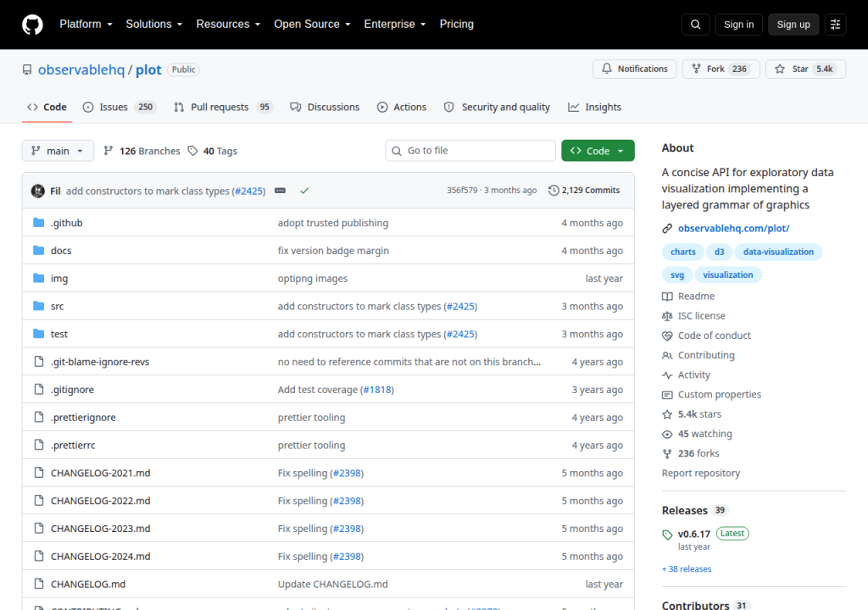View the 126 Branches list

click(142, 151)
